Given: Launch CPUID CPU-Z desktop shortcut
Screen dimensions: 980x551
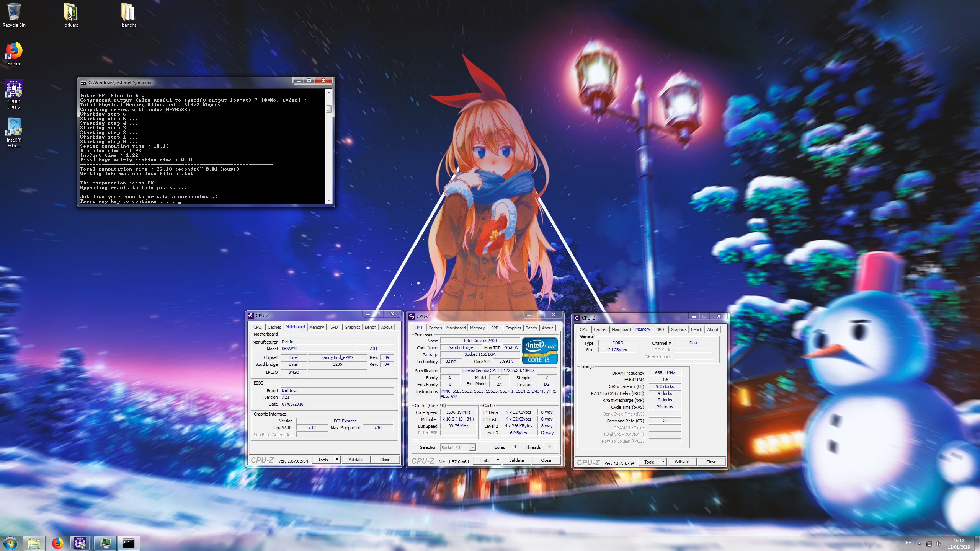Looking at the screenshot, I should (x=14, y=95).
